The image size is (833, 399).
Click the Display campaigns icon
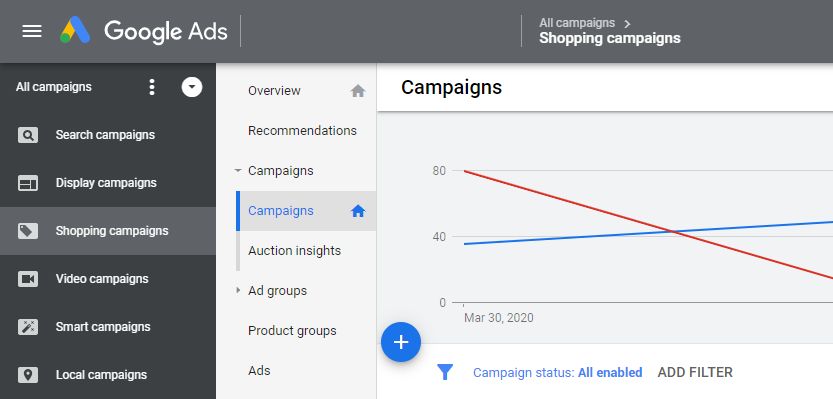28,183
